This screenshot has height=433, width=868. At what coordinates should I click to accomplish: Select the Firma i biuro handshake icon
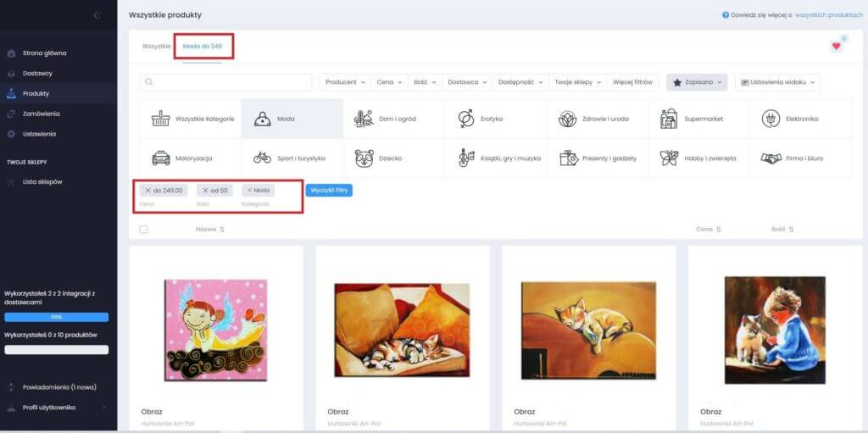pos(771,158)
